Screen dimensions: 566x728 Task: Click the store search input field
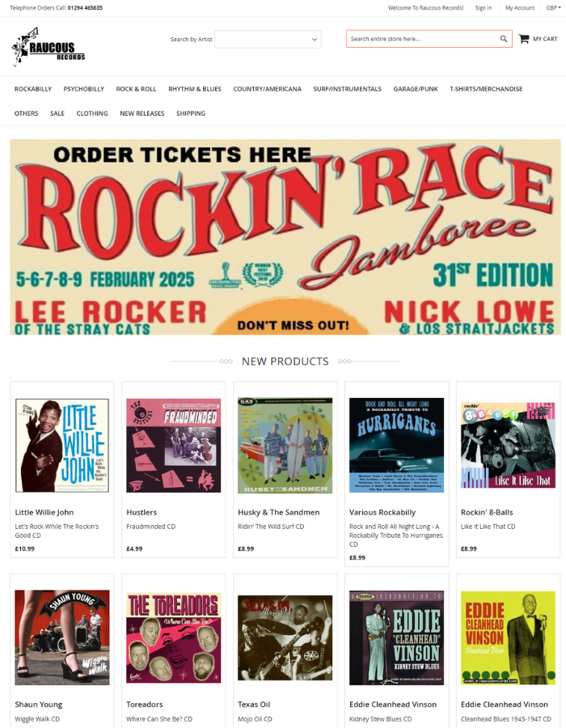click(x=422, y=39)
